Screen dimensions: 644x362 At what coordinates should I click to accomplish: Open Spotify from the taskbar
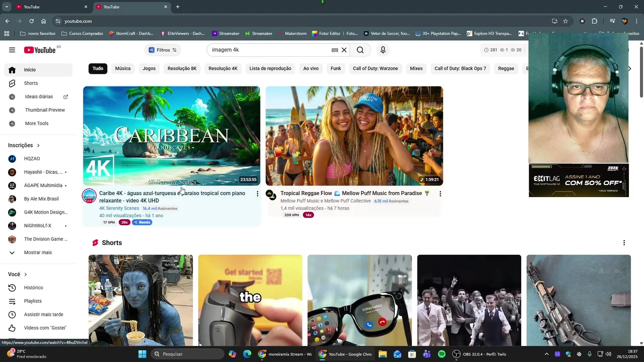point(442,354)
